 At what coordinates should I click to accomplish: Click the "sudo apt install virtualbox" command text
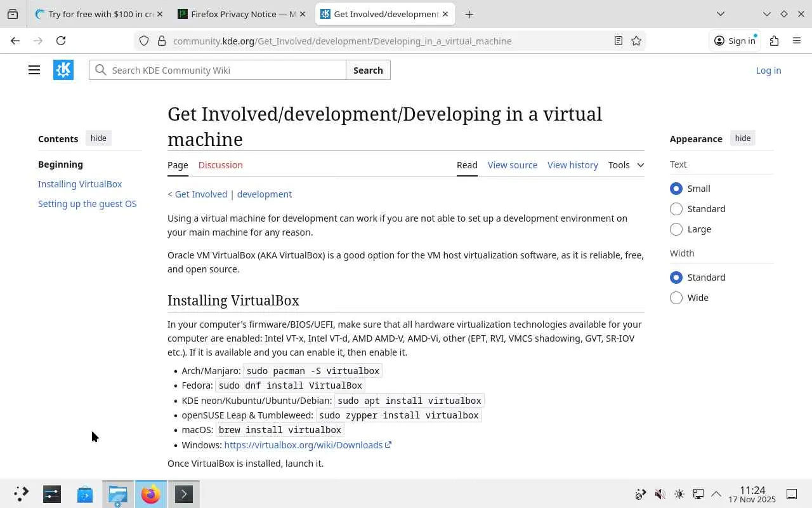(410, 401)
